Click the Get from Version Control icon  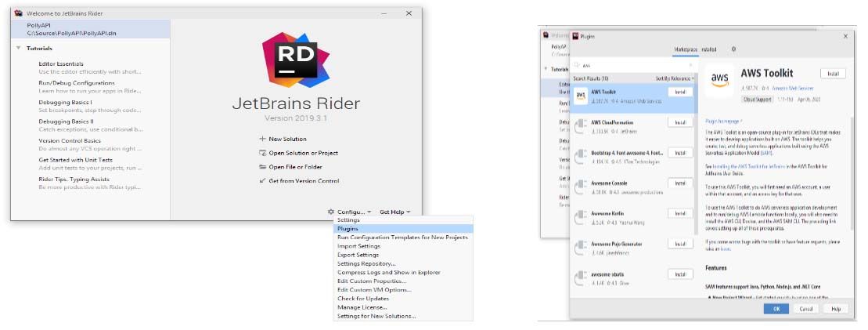[x=264, y=181]
